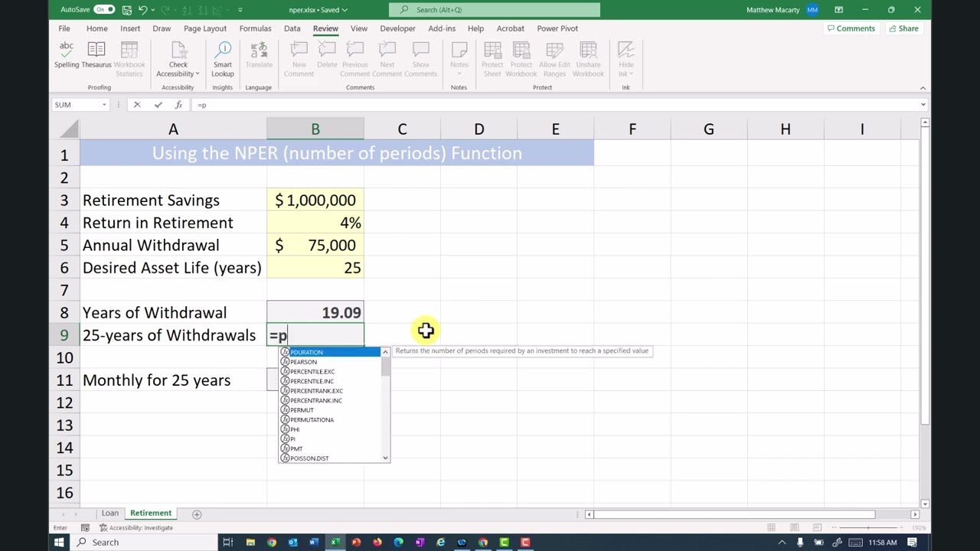Run the Spelling check
Image resolution: width=980 pixels, height=551 pixels.
click(x=67, y=55)
